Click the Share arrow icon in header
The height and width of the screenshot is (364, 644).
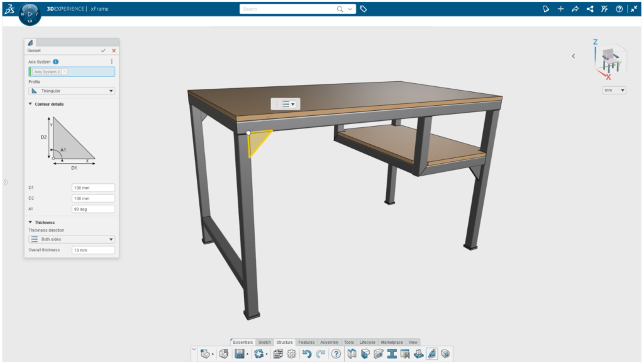[575, 9]
